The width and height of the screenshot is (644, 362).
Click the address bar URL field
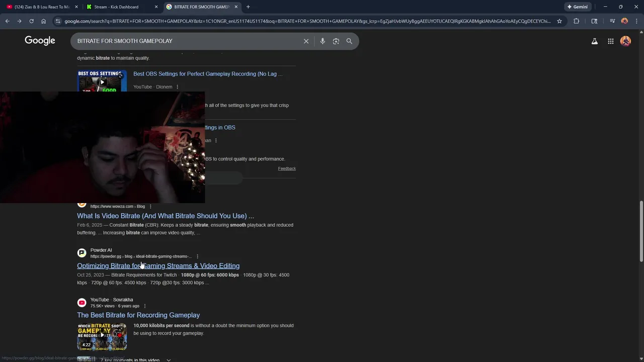(307, 21)
